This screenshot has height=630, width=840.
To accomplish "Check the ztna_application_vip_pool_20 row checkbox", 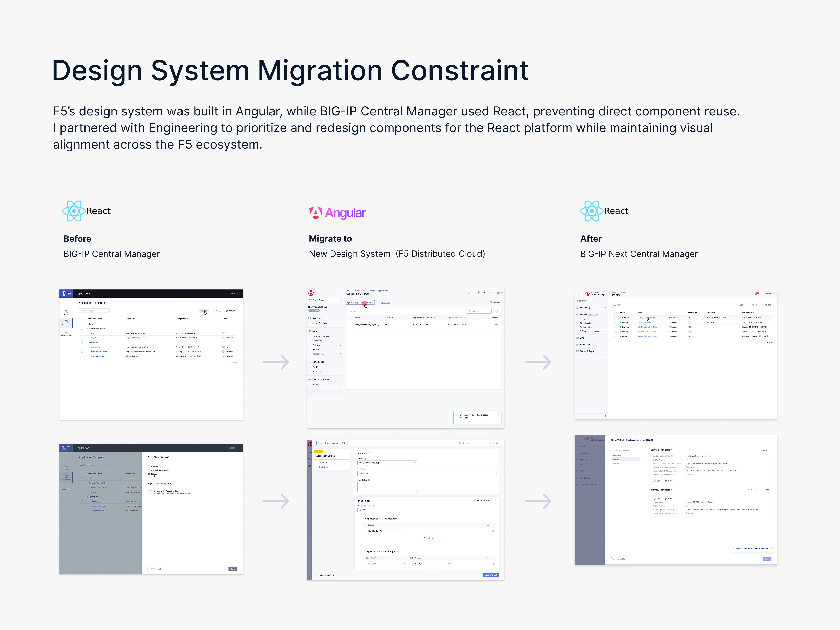I will [351, 325].
